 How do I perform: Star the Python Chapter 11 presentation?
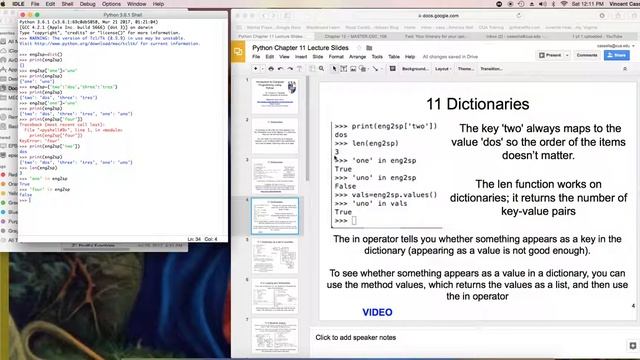(x=359, y=48)
